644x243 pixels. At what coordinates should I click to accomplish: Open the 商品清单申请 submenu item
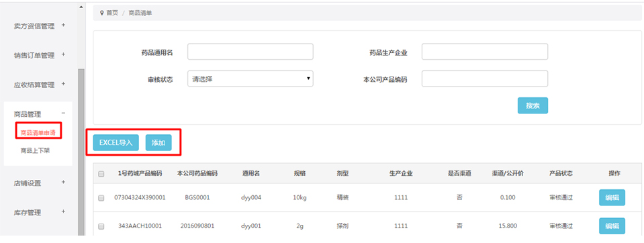(x=38, y=133)
